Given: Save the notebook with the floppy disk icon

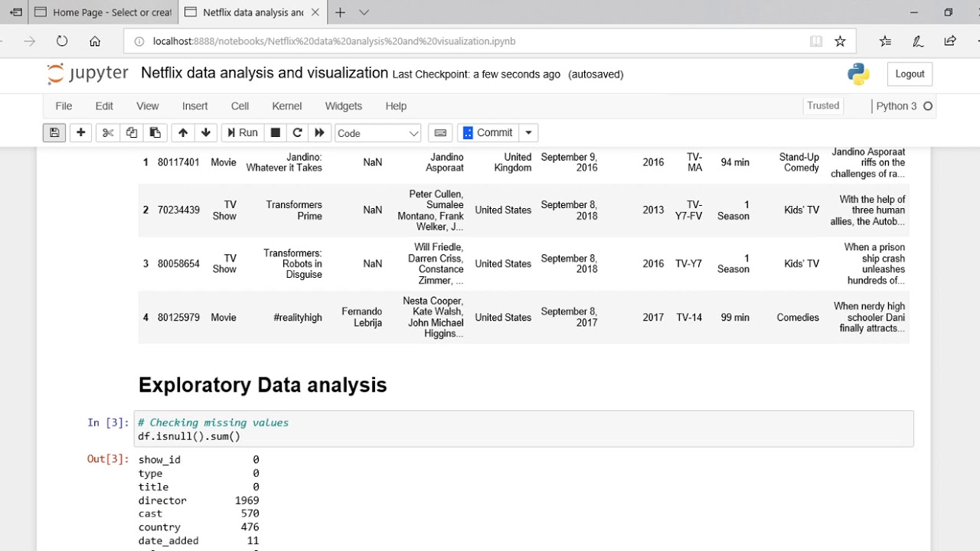Looking at the screenshot, I should click(x=54, y=132).
